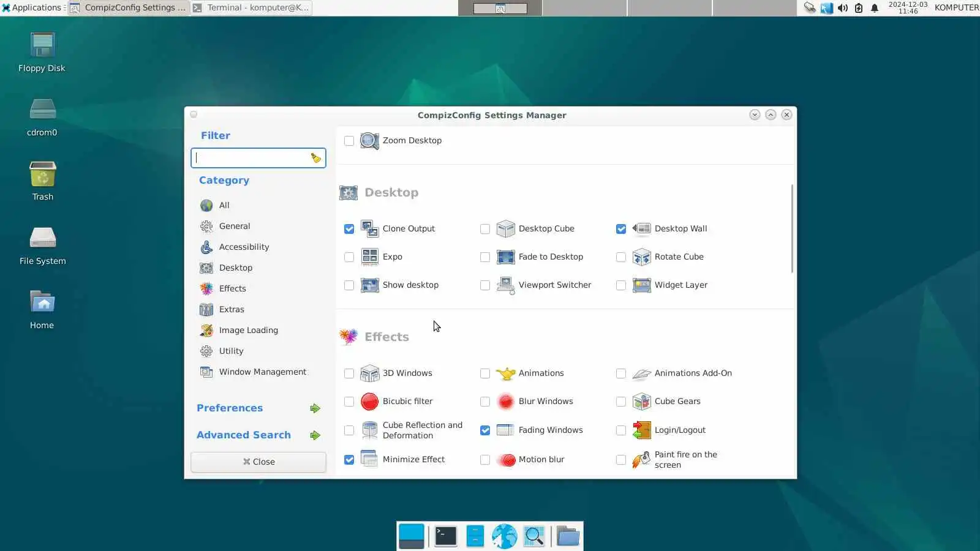Open the Animations lamp icon
The image size is (980, 551).
pos(505,373)
